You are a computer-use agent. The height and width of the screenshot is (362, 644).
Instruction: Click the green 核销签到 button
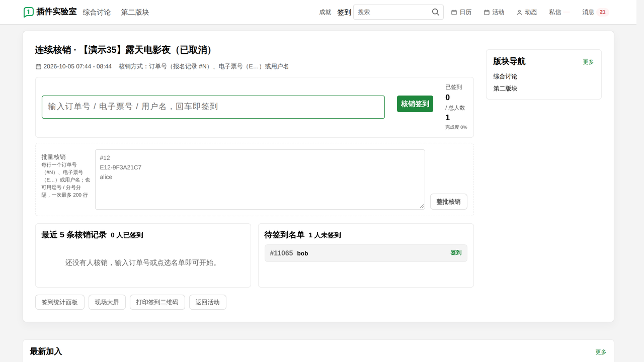(x=415, y=104)
